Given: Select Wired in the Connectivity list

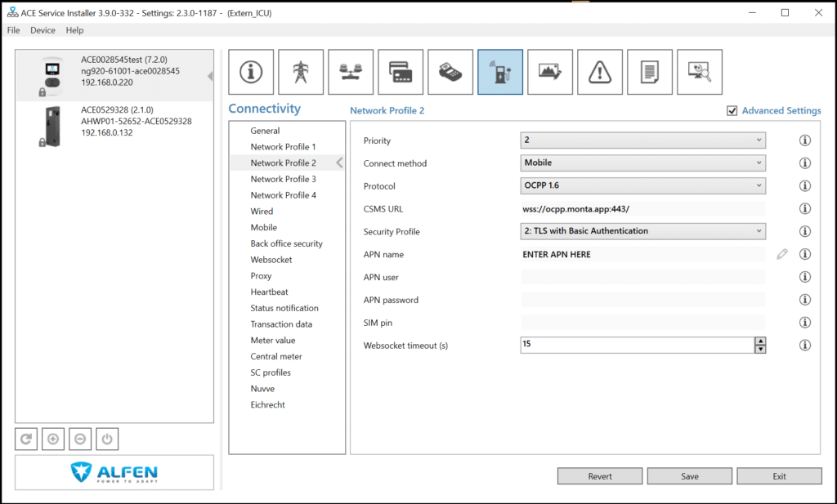Looking at the screenshot, I should pyautogui.click(x=262, y=212).
